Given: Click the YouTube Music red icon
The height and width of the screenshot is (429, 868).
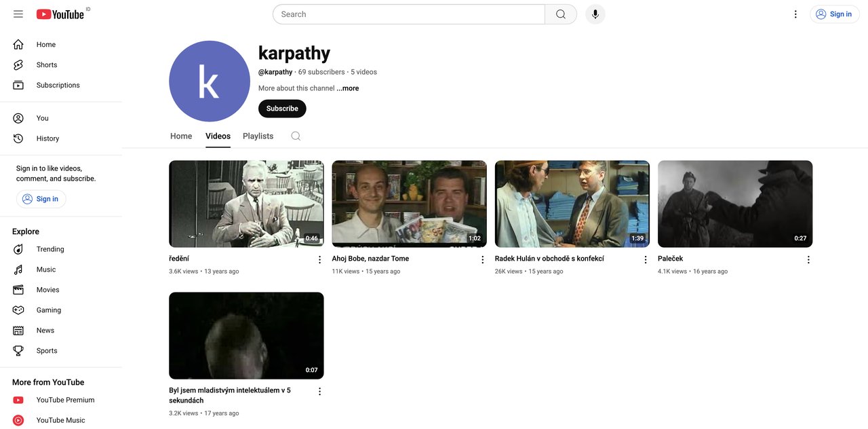Looking at the screenshot, I should point(18,420).
